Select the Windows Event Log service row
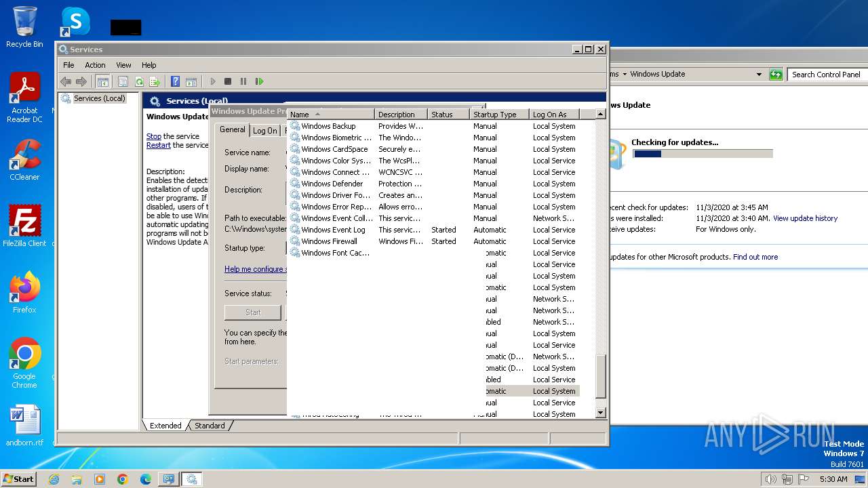 point(434,230)
